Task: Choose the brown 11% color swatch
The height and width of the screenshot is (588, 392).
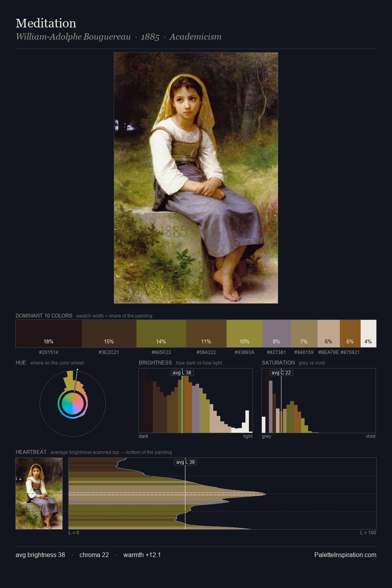Action: tap(206, 334)
